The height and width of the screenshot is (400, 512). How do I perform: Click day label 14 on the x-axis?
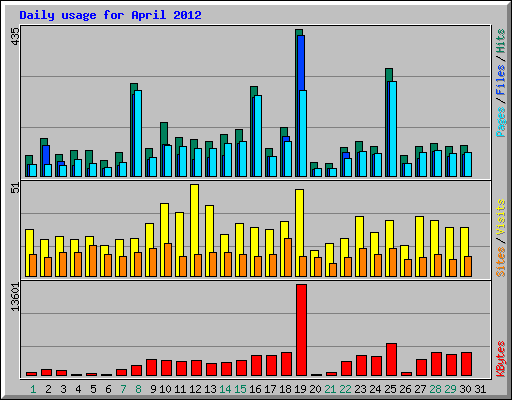[x=225, y=389]
